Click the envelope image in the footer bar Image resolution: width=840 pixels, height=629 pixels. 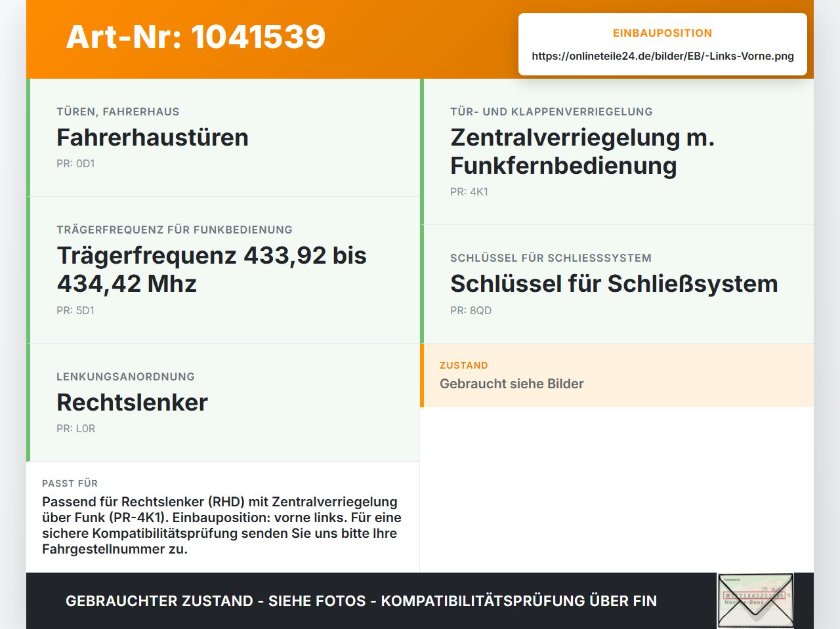click(x=755, y=601)
